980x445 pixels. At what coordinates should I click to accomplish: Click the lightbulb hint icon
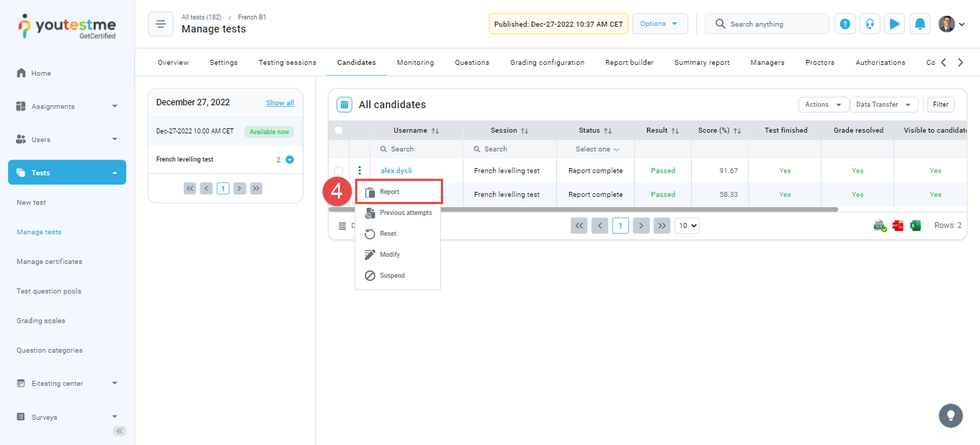pyautogui.click(x=950, y=415)
